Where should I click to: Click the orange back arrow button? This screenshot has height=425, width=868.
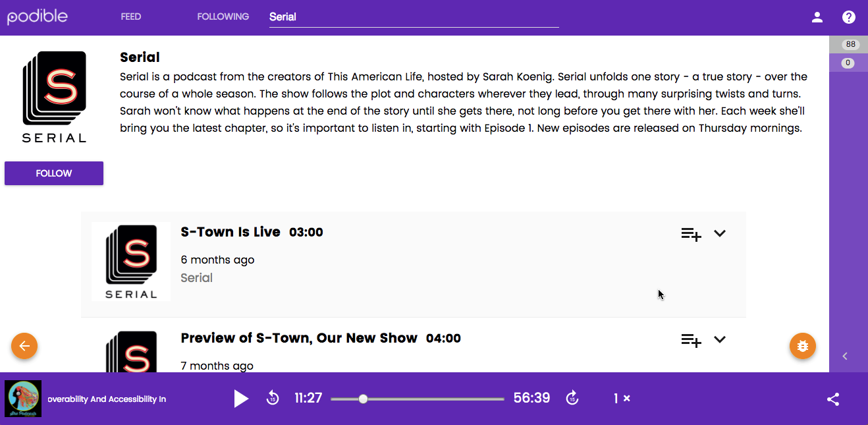(24, 345)
